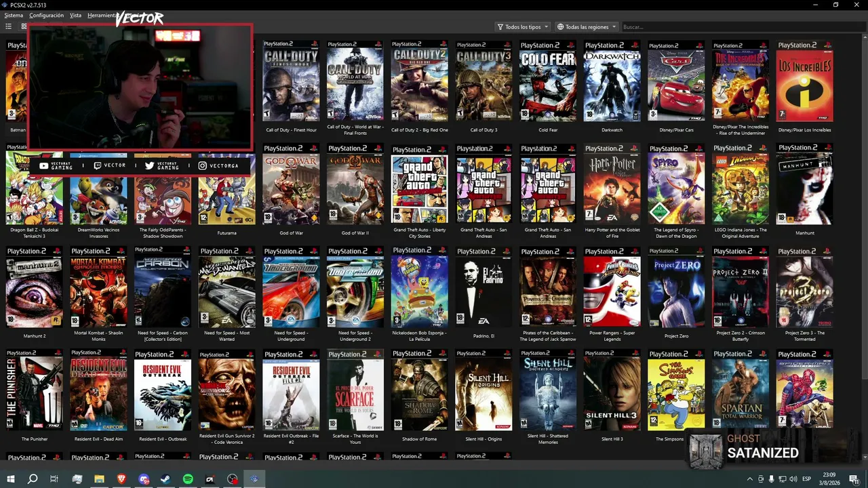868x488 pixels.
Task: Select The Simpsons Game cover
Action: [x=676, y=390]
